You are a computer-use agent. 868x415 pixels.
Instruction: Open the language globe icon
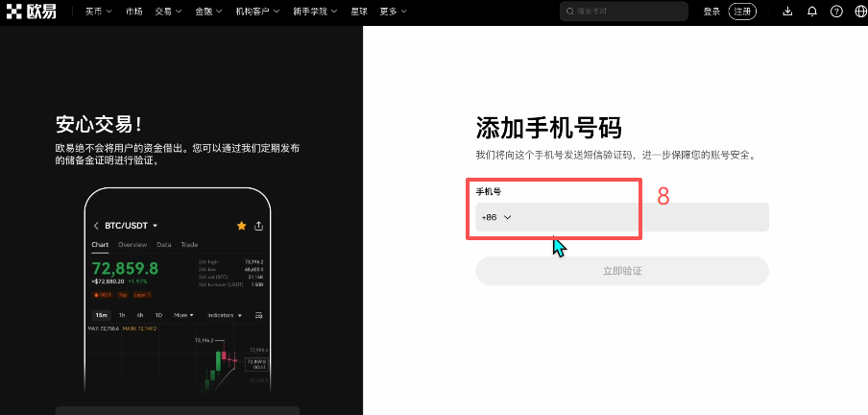(861, 12)
